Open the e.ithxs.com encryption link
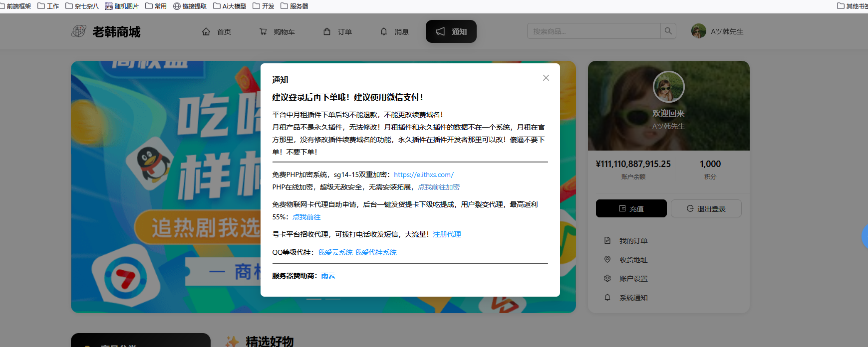The image size is (868, 347). pos(423,174)
